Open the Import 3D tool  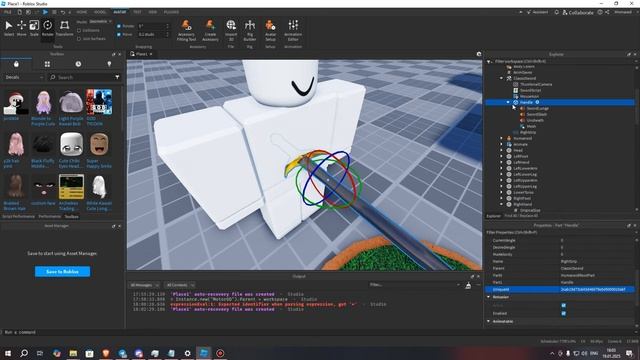pos(231,30)
